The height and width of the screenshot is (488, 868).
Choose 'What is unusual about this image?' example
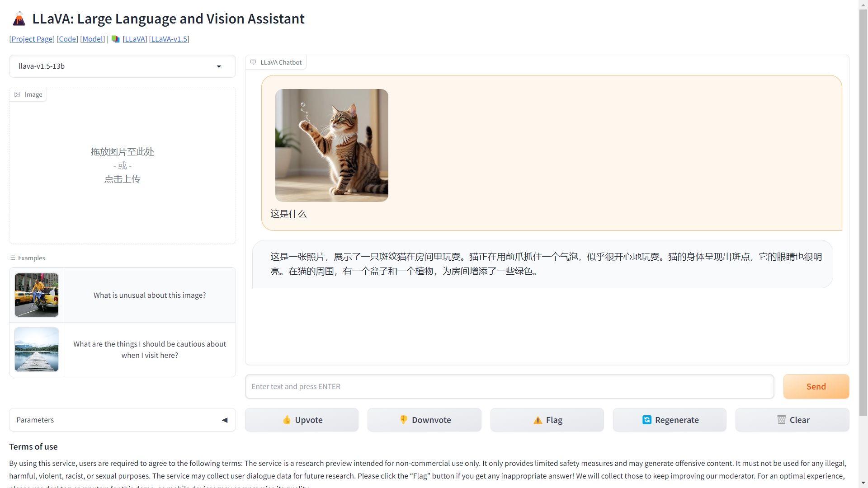pyautogui.click(x=150, y=295)
